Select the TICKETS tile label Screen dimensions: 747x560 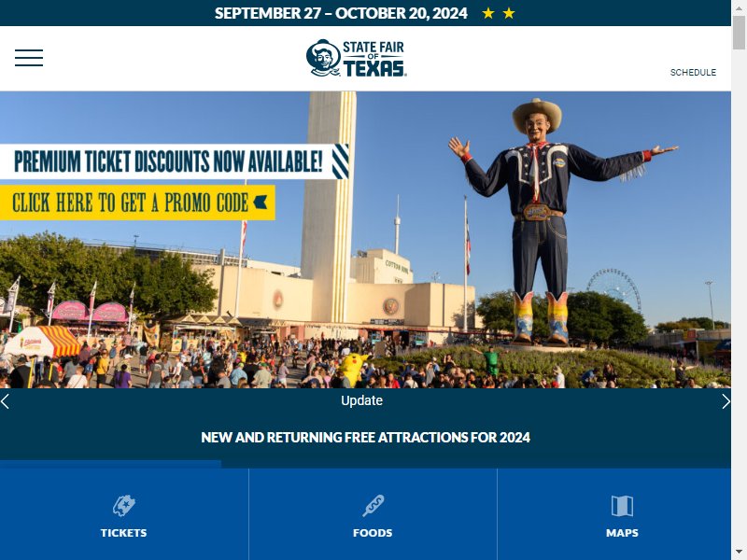(x=124, y=533)
